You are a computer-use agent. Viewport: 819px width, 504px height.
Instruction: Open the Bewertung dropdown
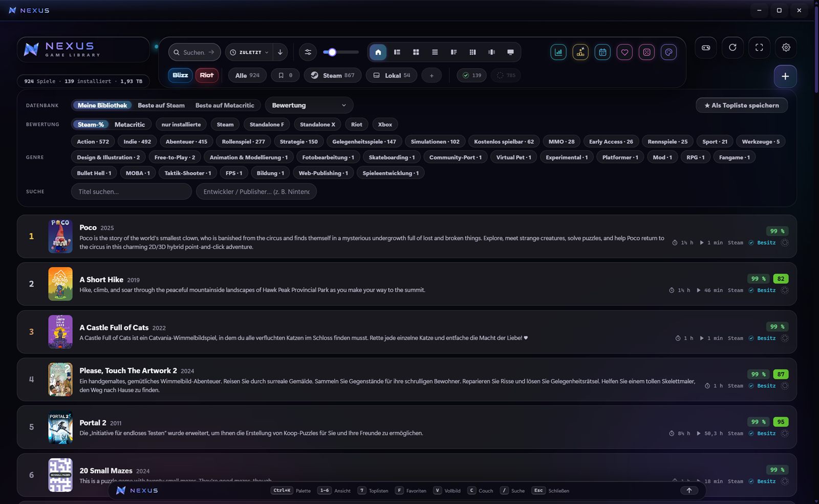point(309,105)
